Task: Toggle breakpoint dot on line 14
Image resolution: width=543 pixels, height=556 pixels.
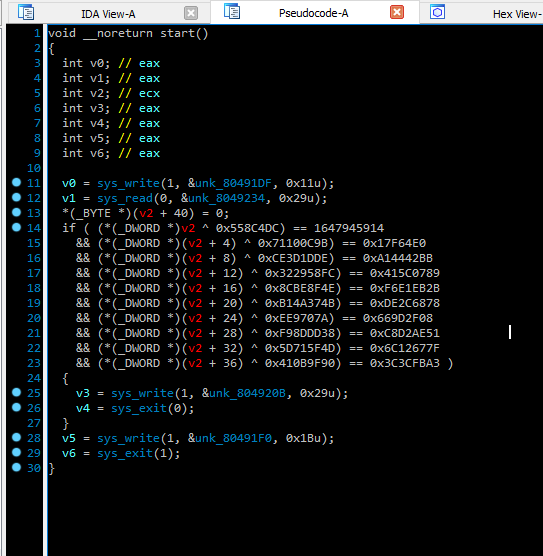Action: (16, 227)
